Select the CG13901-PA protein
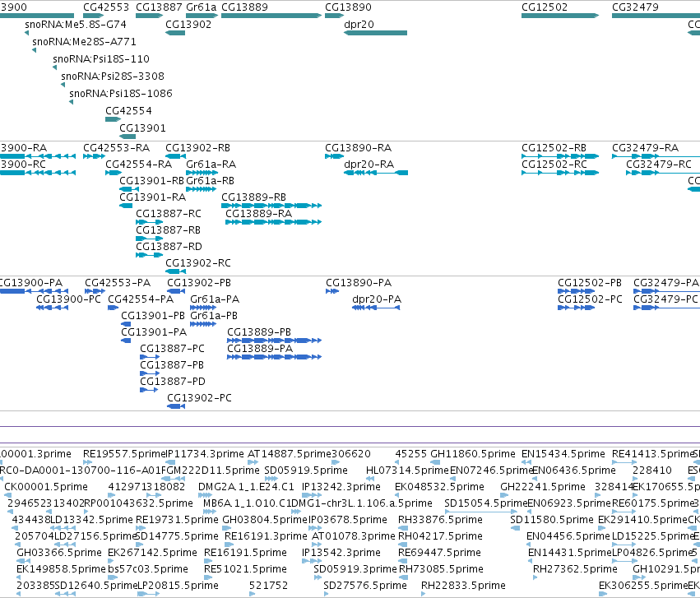The image size is (700, 598). pos(126,341)
